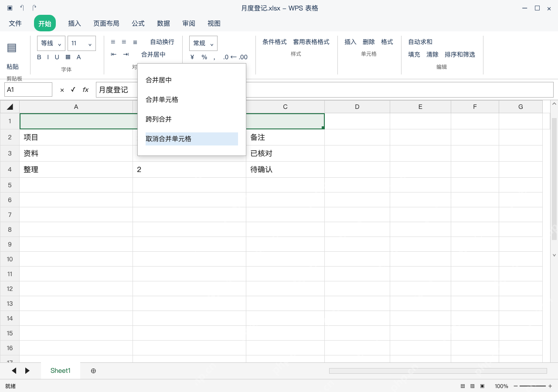Click the paste clipboard icon
This screenshot has height=392, width=558.
12,48
